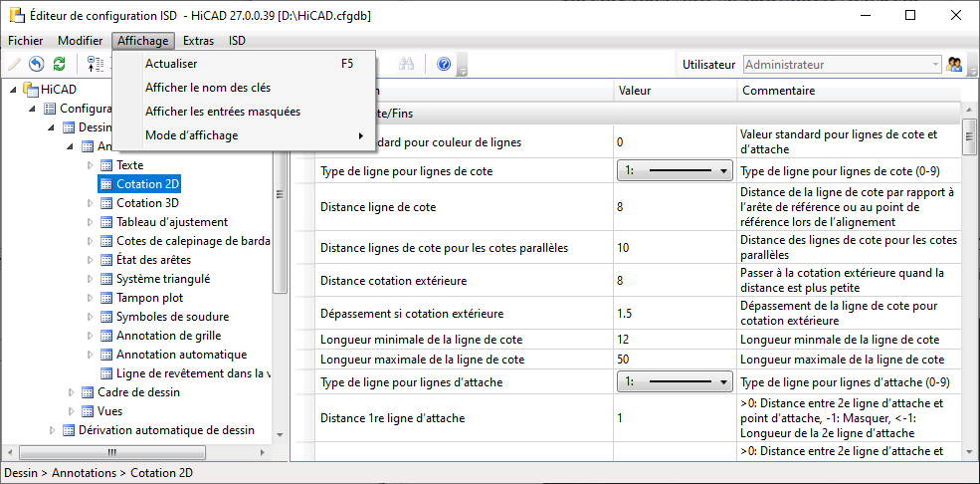Click the Distance ligne de cote value field

pyautogui.click(x=675, y=207)
